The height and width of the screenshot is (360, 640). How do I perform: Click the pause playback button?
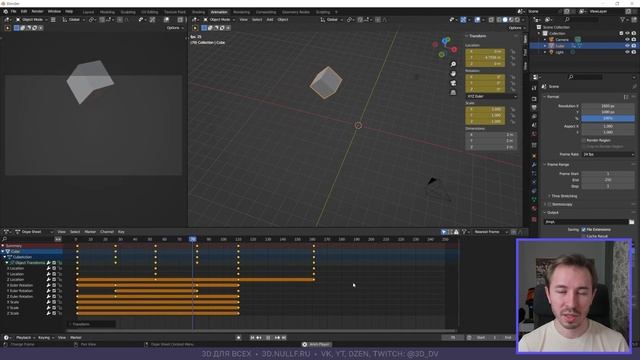pos(268,338)
